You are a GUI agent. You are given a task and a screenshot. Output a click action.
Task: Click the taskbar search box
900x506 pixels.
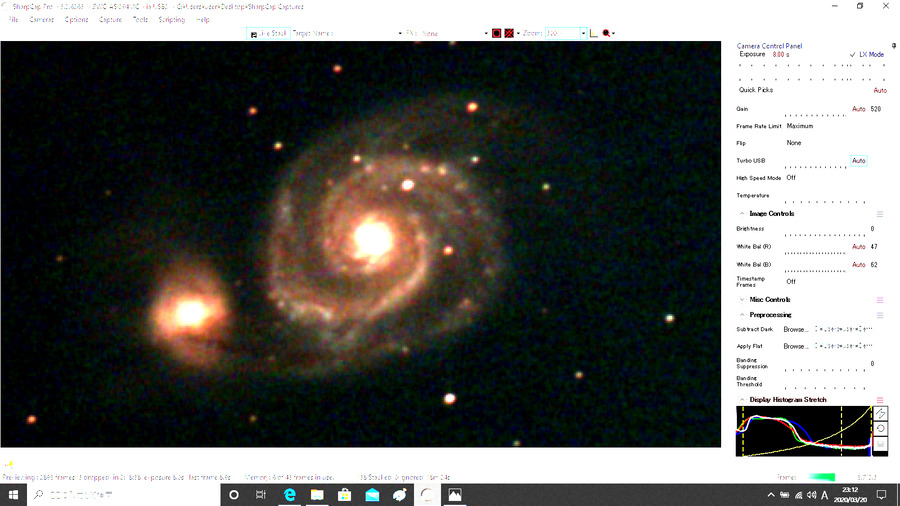point(123,495)
